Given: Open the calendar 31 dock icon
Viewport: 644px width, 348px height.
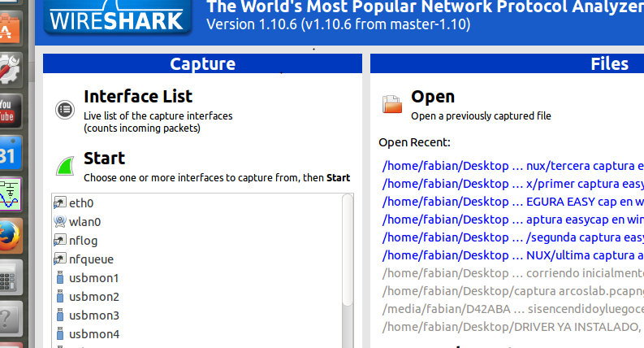Looking at the screenshot, I should pos(11,153).
